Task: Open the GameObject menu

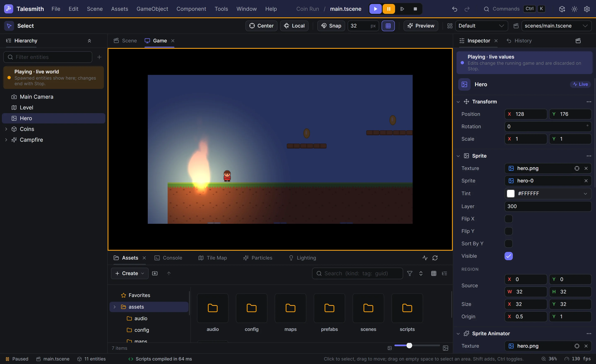Action: pos(152,9)
